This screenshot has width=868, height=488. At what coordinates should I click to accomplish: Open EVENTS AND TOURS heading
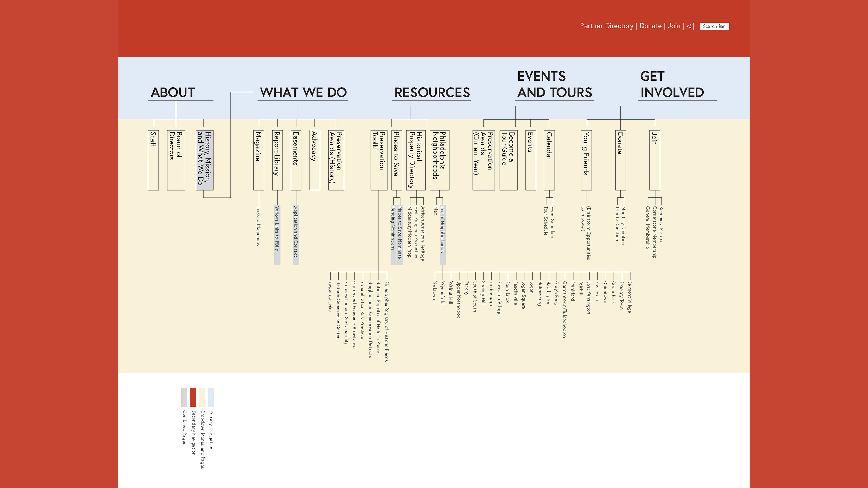pos(554,84)
